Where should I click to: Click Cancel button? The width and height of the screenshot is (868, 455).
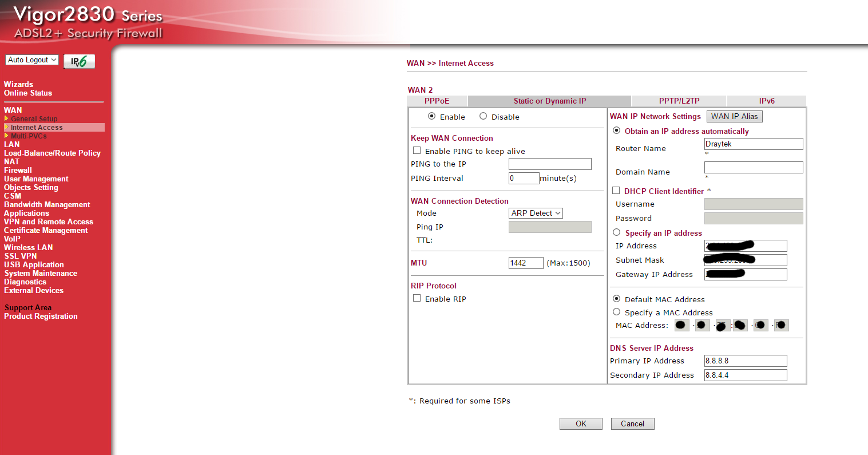(633, 424)
